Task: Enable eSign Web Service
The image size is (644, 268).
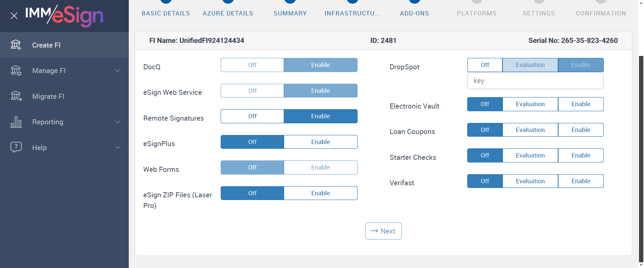Action: (x=321, y=91)
